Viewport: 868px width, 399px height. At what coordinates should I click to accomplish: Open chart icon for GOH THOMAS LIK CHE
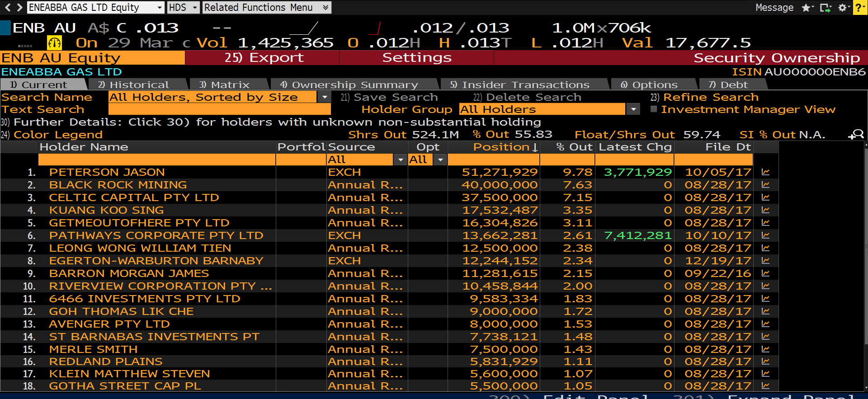765,311
